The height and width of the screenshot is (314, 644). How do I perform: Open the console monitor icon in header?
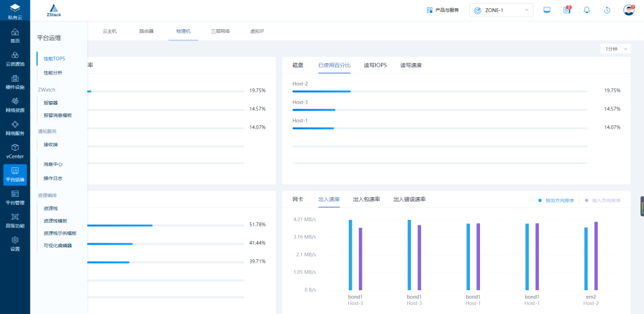tap(547, 10)
